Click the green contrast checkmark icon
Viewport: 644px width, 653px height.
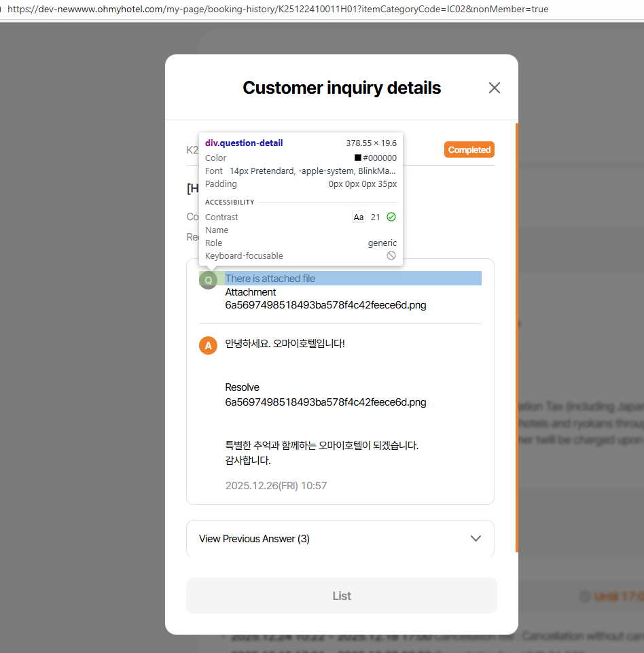(x=391, y=217)
